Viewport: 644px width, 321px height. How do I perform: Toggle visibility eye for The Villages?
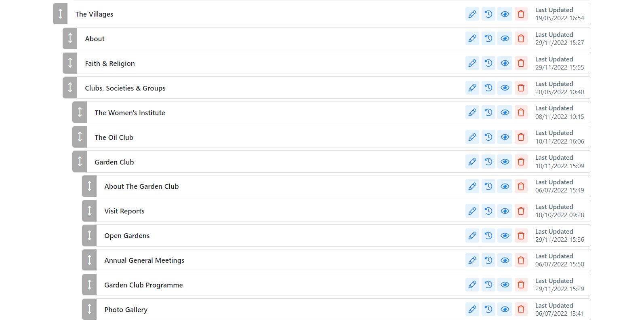click(x=505, y=14)
